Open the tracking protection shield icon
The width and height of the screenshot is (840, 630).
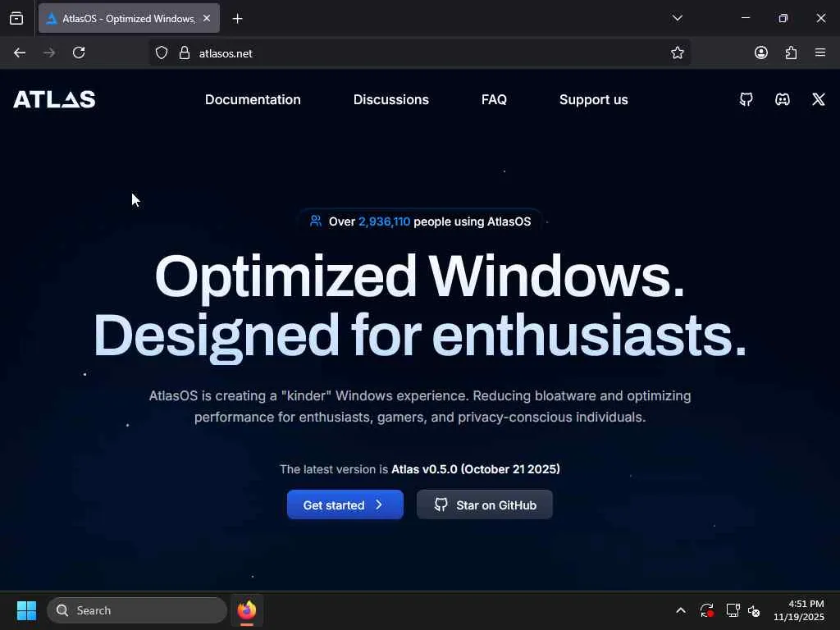point(162,53)
